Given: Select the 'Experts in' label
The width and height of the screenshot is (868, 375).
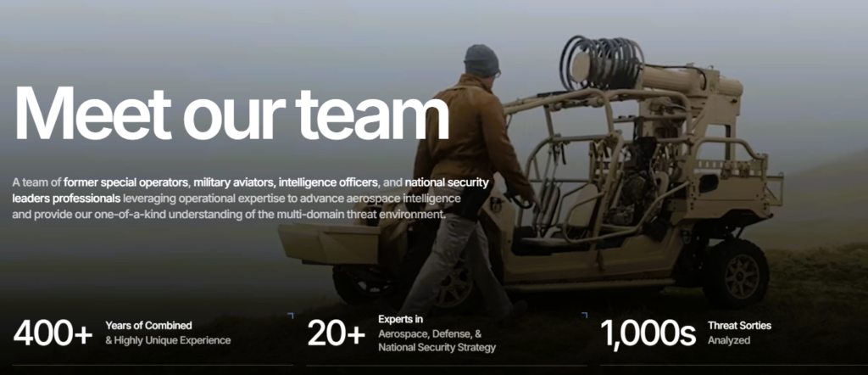Looking at the screenshot, I should (x=401, y=319).
